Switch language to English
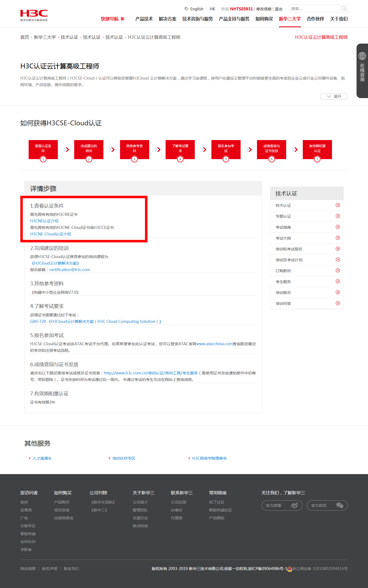Viewport: 368px width, 588px height. pyautogui.click(x=197, y=9)
